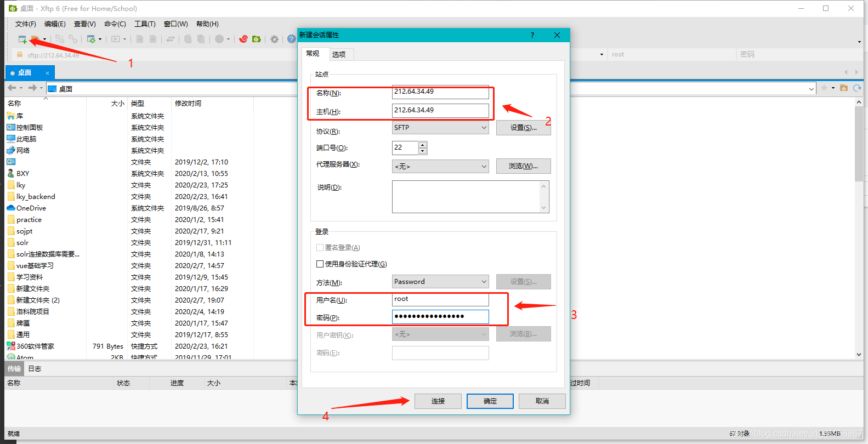
Task: Click the parent folder up icon
Action: 844,88
